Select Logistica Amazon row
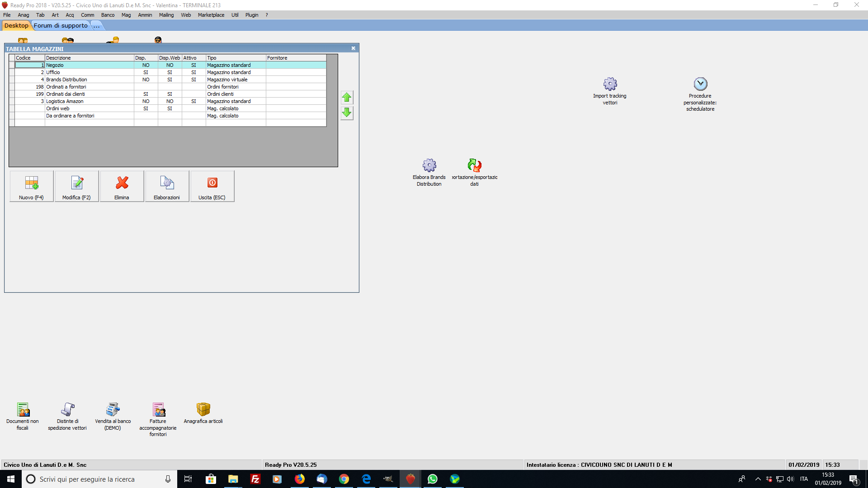The image size is (868, 488). 168,101
